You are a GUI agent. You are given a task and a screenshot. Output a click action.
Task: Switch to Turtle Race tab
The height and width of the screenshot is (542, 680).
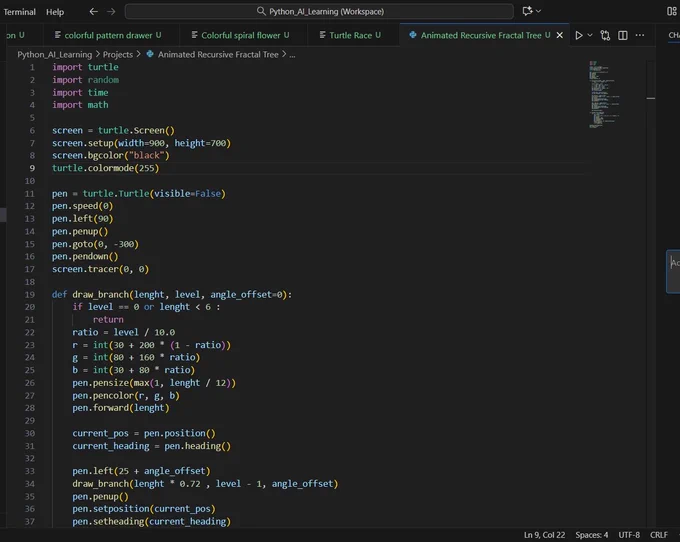point(350,35)
